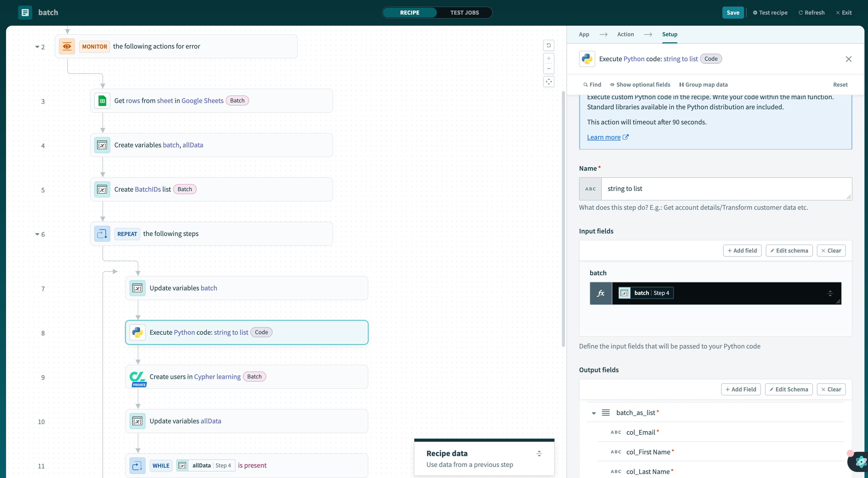This screenshot has height=478, width=868.
Task: Click the Cypher learning private connector icon
Action: 138,377
